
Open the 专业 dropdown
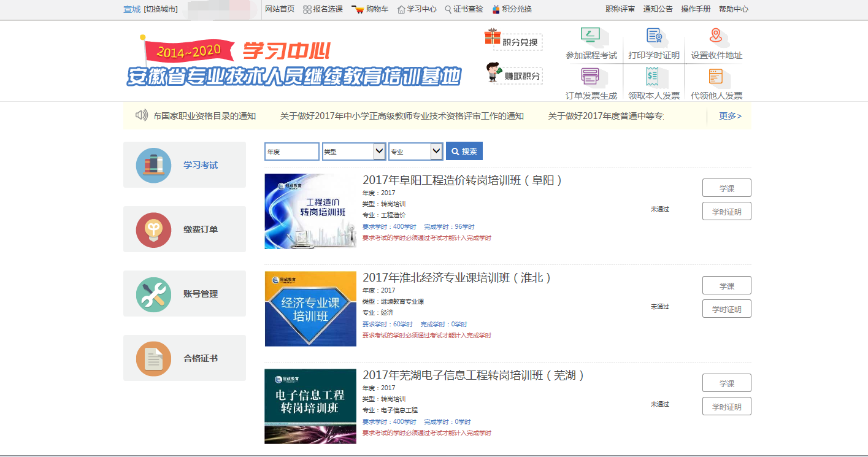(x=416, y=152)
